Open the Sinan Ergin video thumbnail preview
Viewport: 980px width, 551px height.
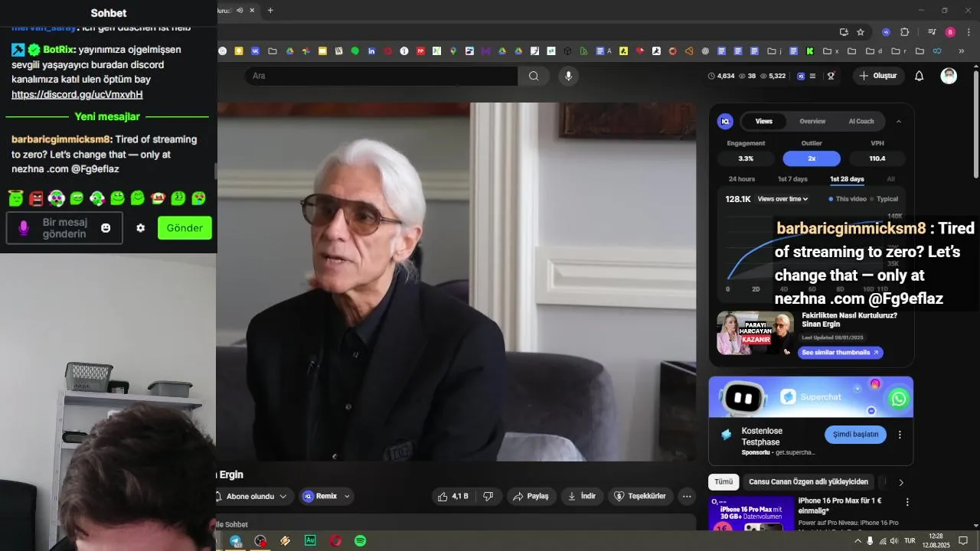click(754, 333)
